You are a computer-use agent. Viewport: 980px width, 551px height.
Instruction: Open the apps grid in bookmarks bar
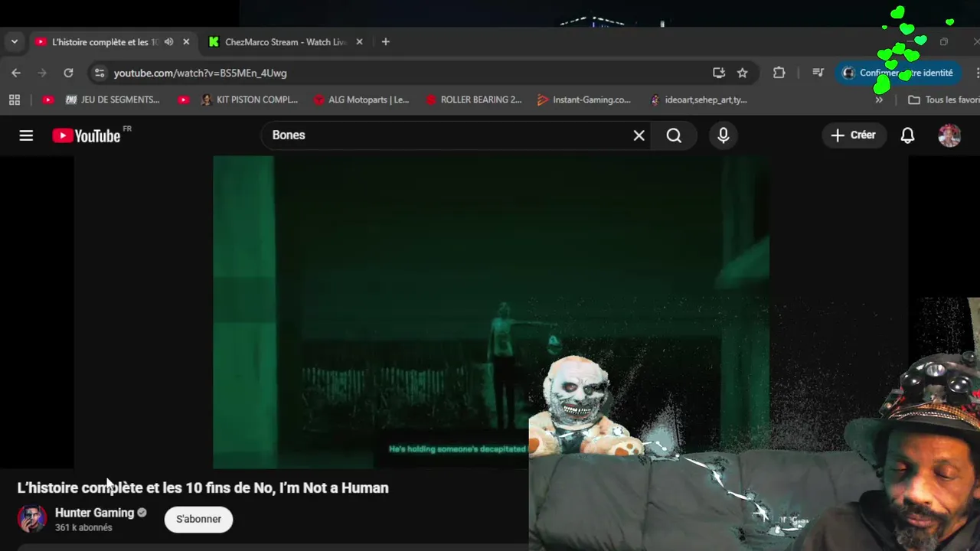pos(15,99)
